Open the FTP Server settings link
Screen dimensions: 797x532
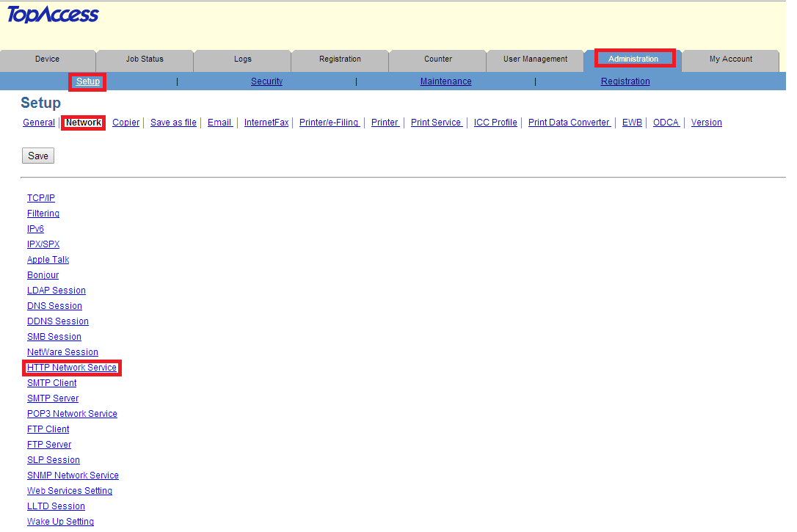click(48, 444)
